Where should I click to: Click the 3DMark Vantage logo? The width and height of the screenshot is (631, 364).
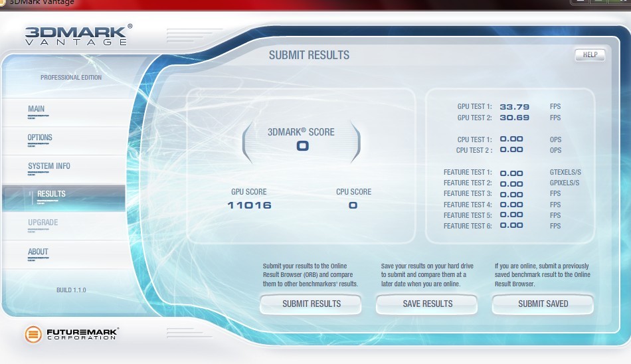pos(78,35)
